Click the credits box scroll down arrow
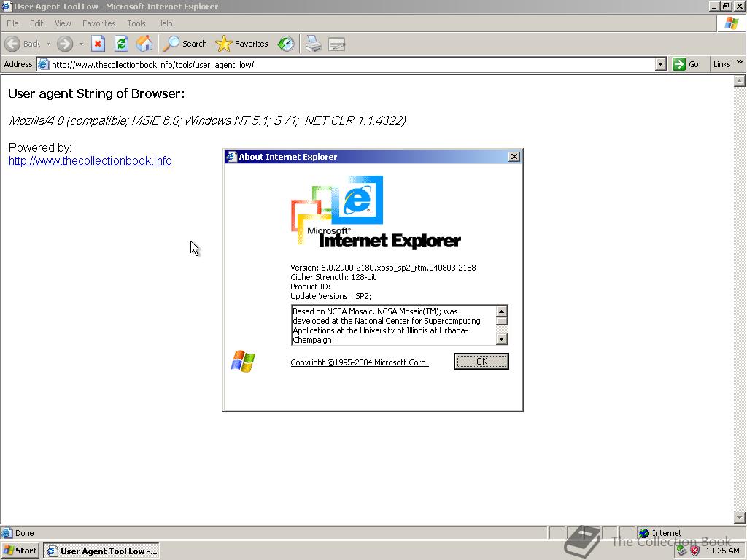Screen dimensions: 747x560 point(502,338)
